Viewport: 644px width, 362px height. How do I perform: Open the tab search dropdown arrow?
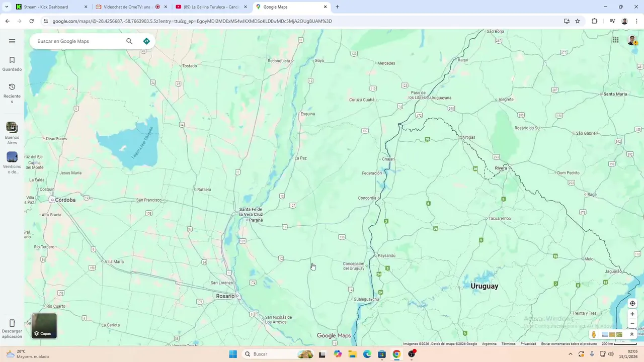click(7, 7)
